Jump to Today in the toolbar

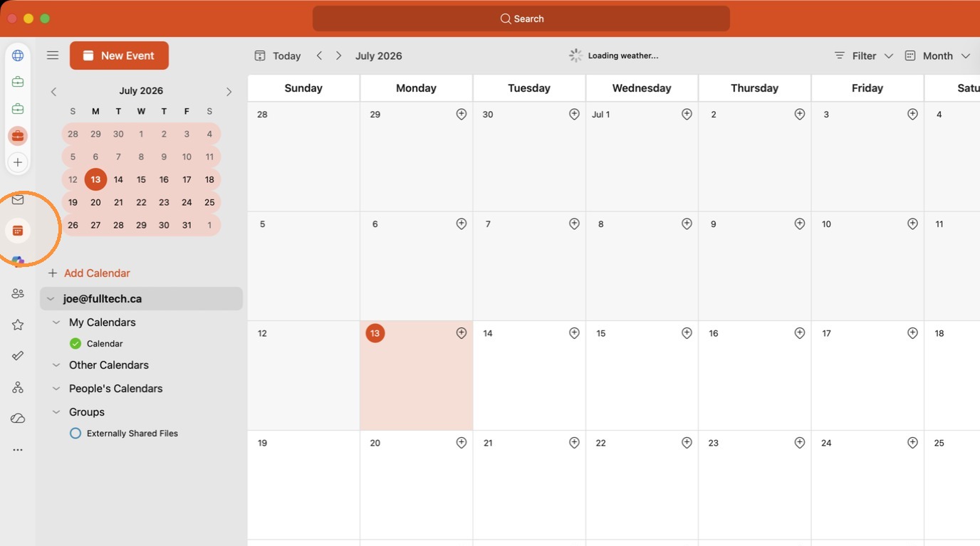[278, 56]
